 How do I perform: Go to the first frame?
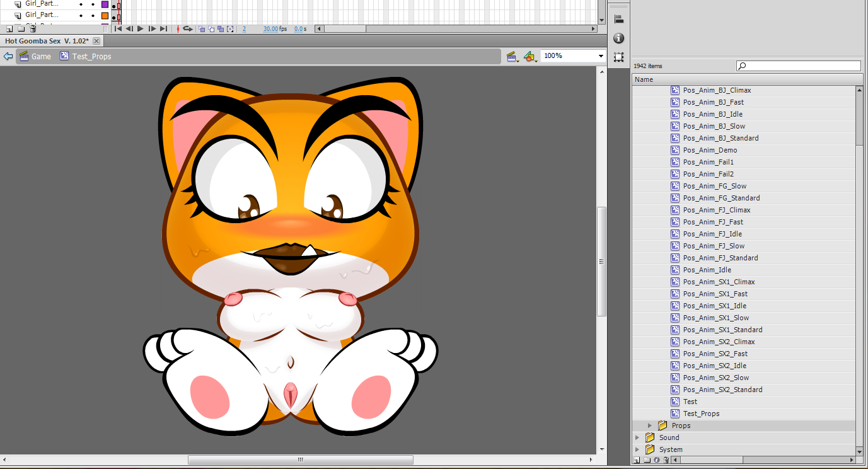(118, 29)
